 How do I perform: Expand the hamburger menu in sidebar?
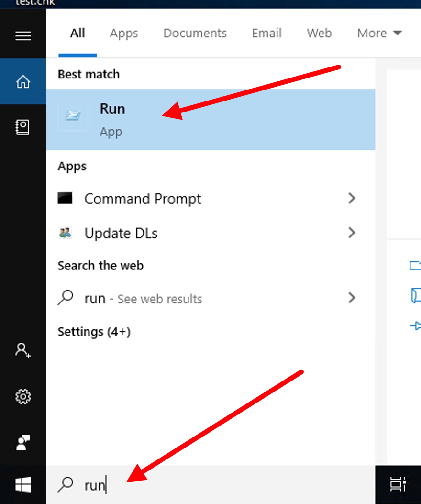tap(23, 36)
